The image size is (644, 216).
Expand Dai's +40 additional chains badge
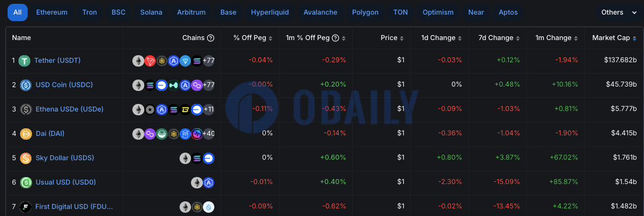[x=209, y=134]
